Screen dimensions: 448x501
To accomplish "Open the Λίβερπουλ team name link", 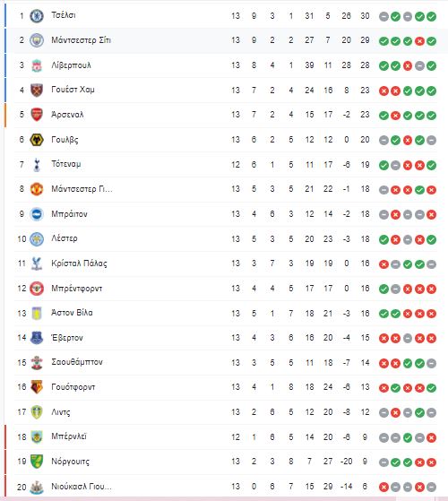I will pos(71,65).
